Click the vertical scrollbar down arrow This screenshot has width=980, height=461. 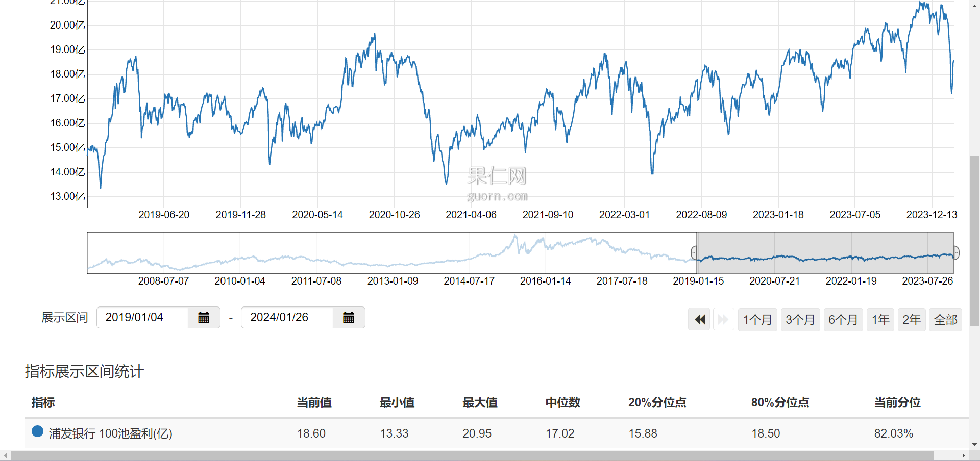[x=974, y=444]
